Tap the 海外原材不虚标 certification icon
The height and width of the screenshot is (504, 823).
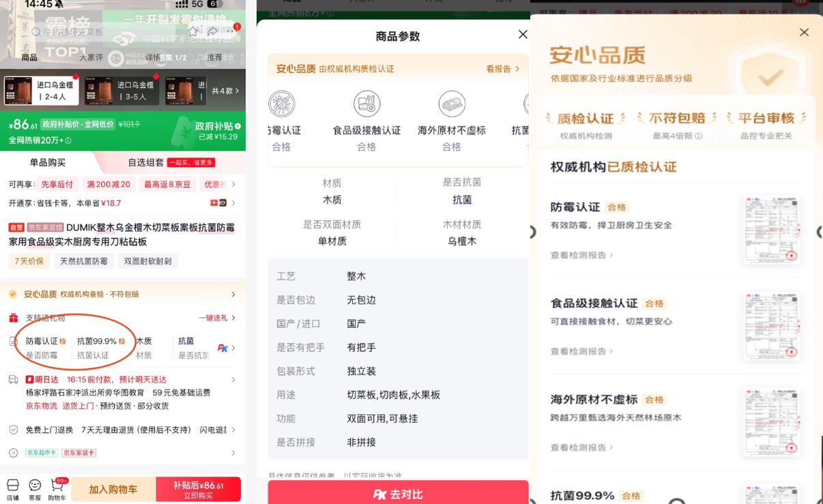(x=452, y=104)
